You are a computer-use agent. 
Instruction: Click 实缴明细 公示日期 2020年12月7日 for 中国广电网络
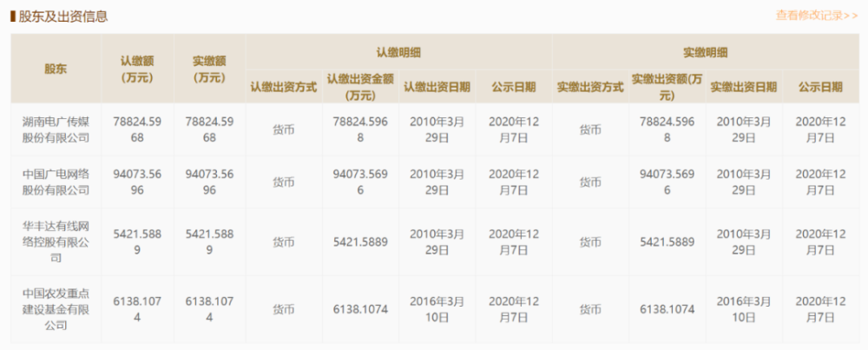click(x=820, y=182)
